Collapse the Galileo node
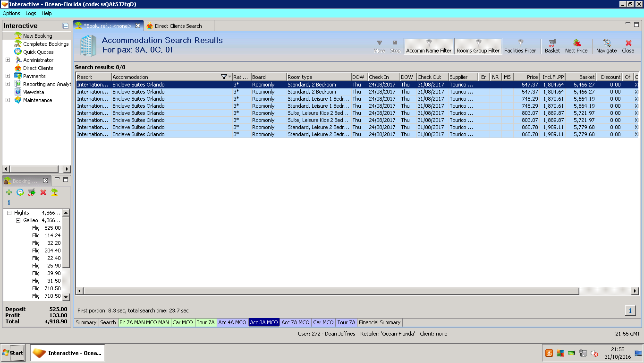This screenshot has width=644, height=363. [18, 221]
